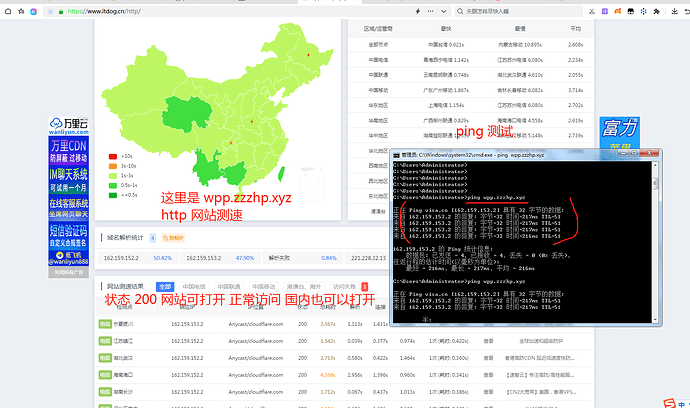The width and height of the screenshot is (690, 408).
Task: Select the 中国移动 filter tab
Action: tap(265, 286)
